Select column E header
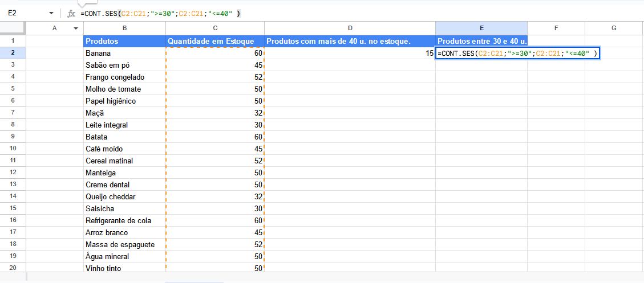Image resolution: width=644 pixels, height=283 pixels. click(x=481, y=28)
